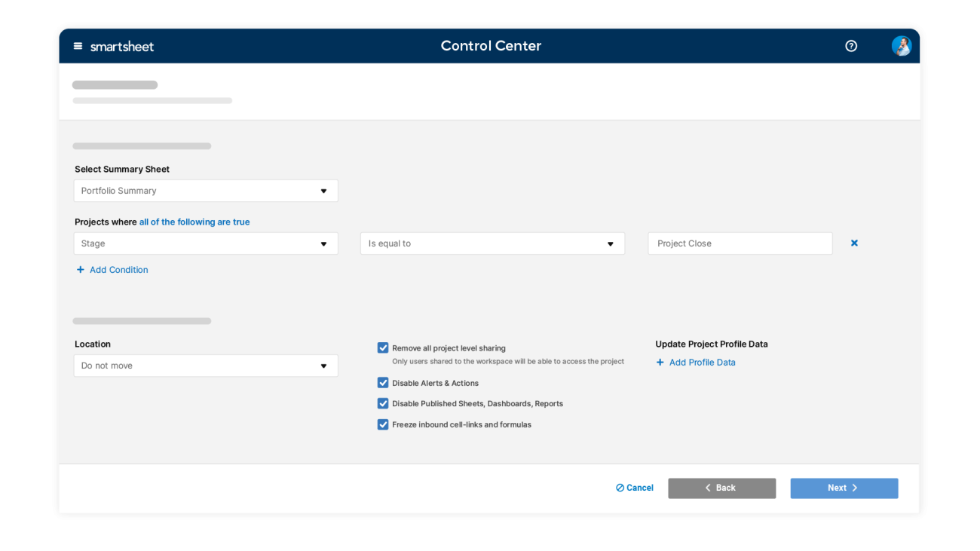Click the all of the following are true link
This screenshot has height=551, width=980.
click(x=194, y=222)
